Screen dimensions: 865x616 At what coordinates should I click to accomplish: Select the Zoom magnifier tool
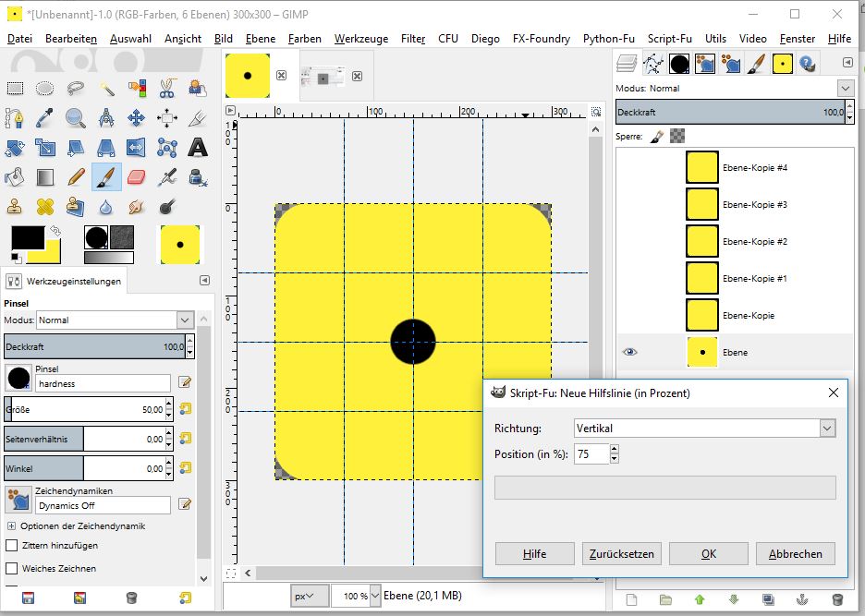click(x=76, y=118)
